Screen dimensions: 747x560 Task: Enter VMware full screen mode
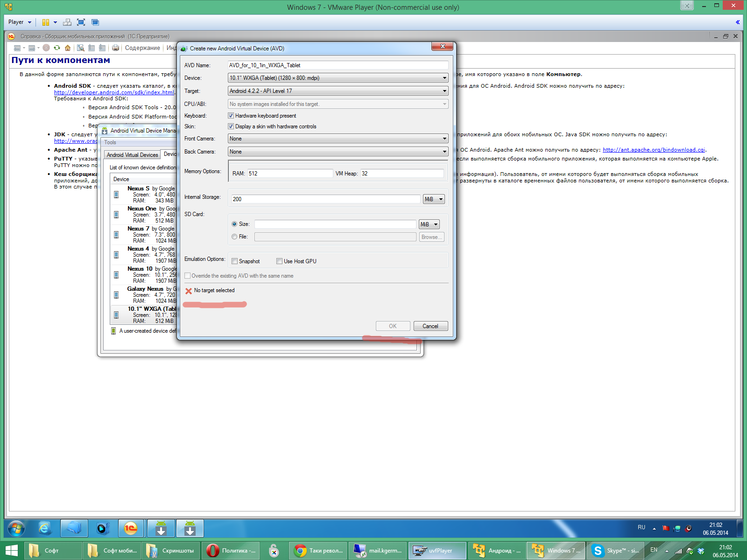pos(81,22)
